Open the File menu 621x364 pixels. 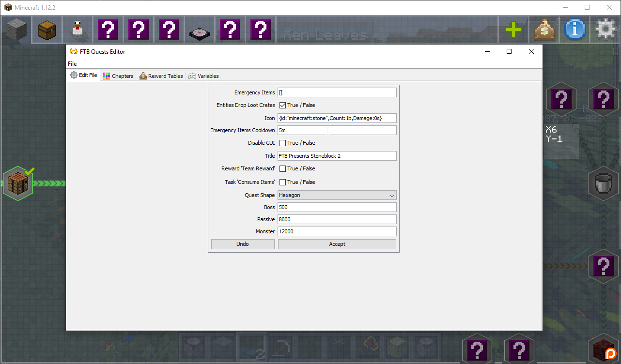click(72, 64)
